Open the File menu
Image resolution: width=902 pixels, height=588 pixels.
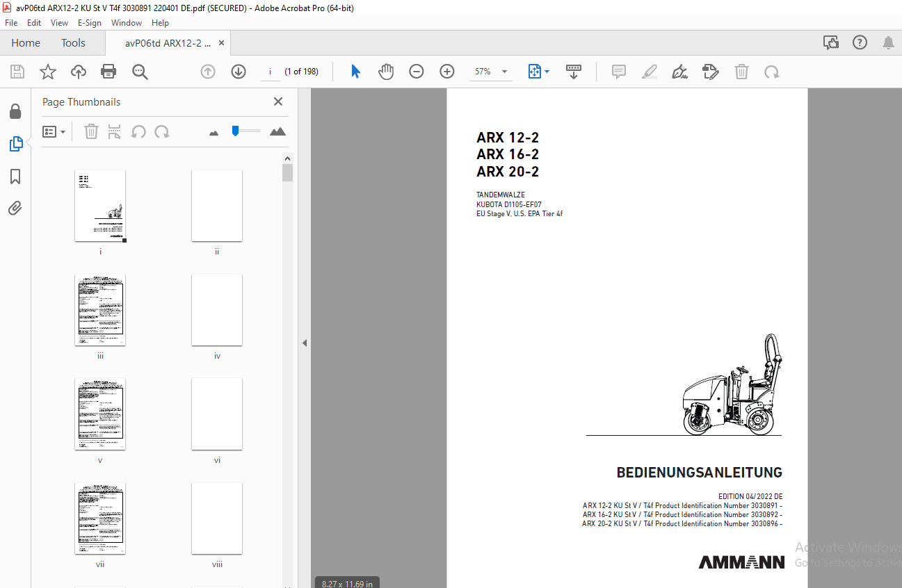[x=11, y=23]
